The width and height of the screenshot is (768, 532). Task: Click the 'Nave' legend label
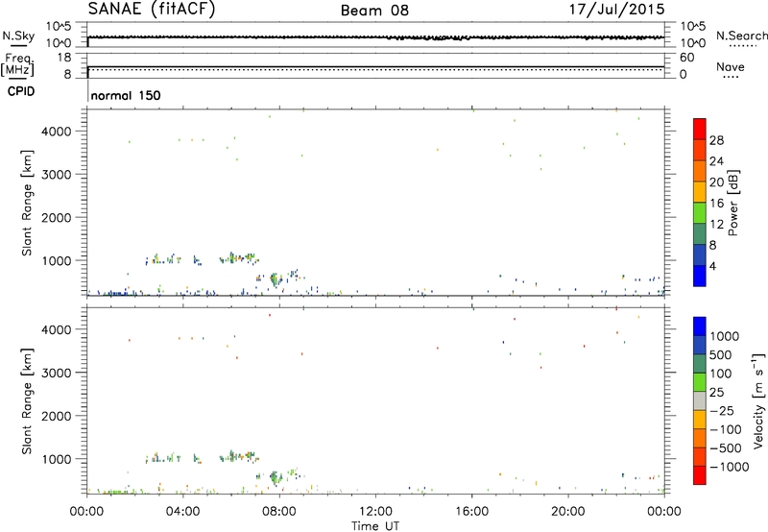[x=731, y=66]
